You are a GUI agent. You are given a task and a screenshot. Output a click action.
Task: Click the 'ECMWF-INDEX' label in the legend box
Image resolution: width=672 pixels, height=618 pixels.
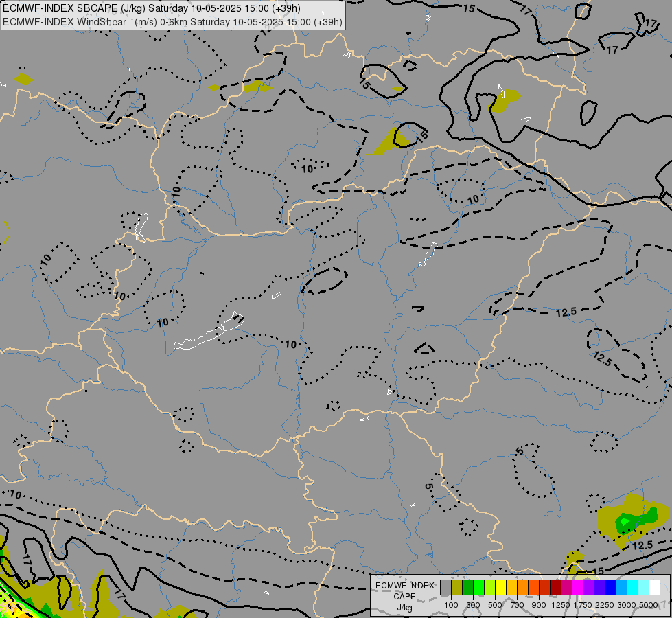404,586
